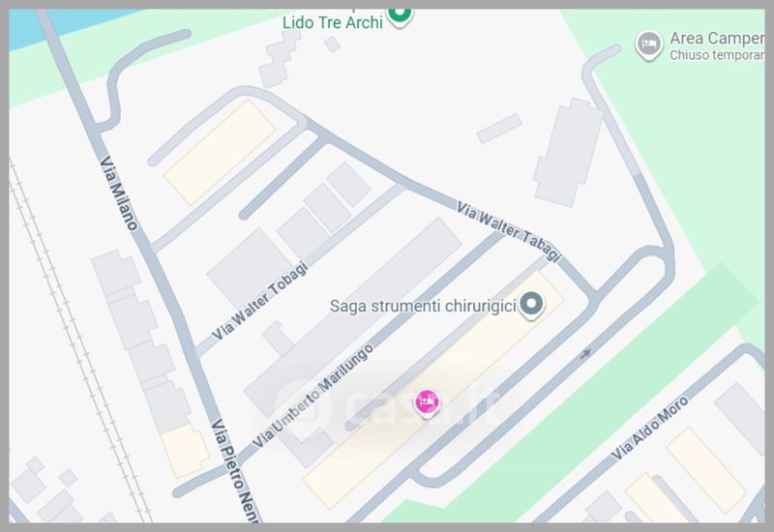Select the Via Walter Tabagi label on diagonal road
Image resolution: width=774 pixels, height=532 pixels.
pyautogui.click(x=509, y=231)
